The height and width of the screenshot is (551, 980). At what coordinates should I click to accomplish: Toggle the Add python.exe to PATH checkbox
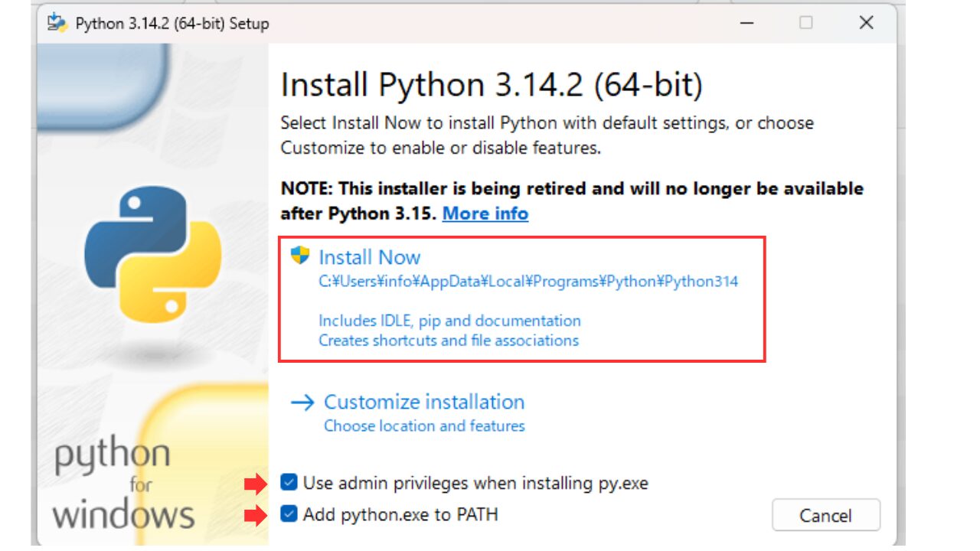(289, 514)
